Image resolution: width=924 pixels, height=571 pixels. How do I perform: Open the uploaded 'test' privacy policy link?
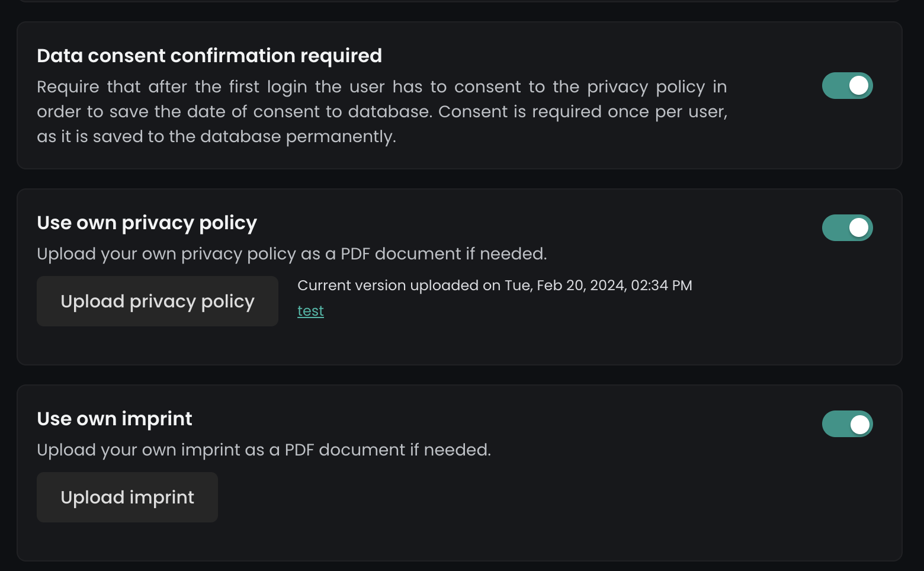310,311
